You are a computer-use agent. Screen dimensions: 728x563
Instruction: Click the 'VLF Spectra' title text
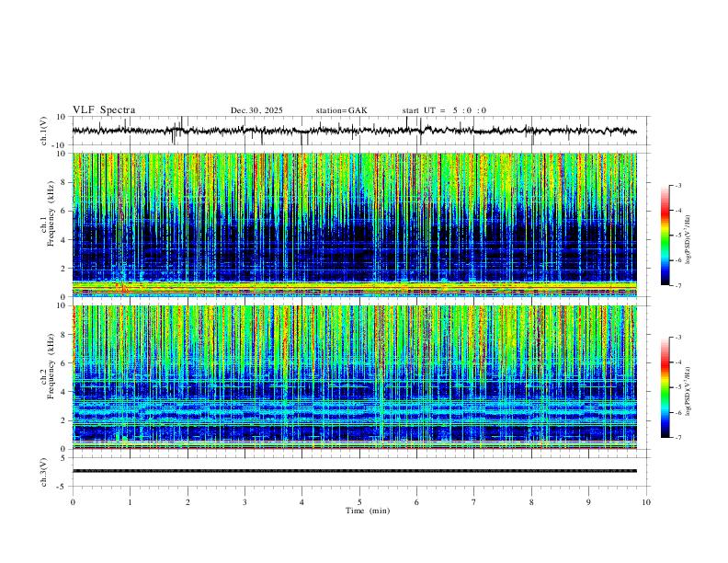coord(104,110)
